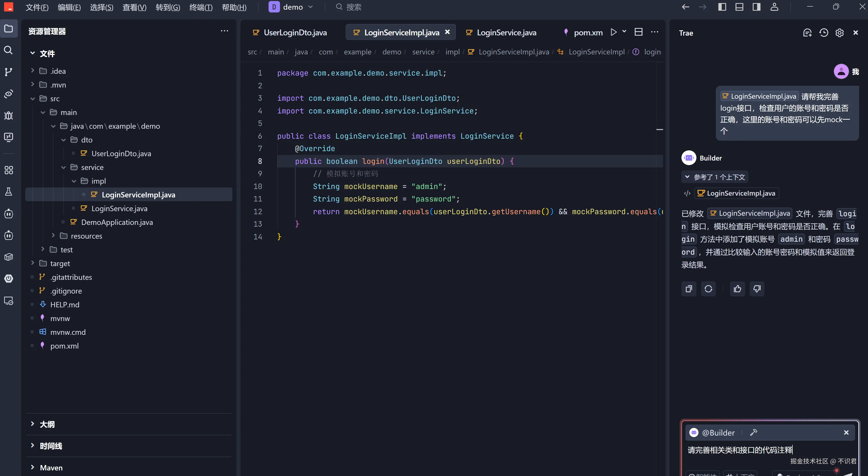Open chat history clock icon
868x476 pixels.
823,33
